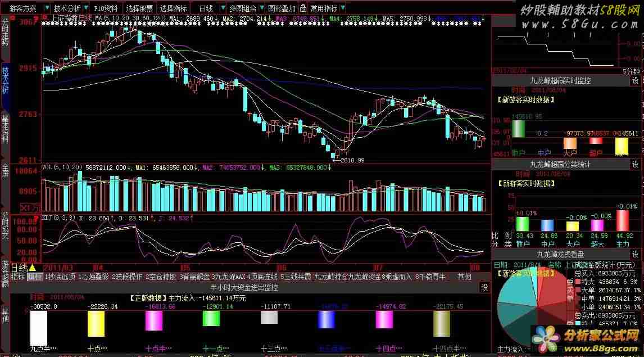The width and height of the screenshot is (644, 357).
Task: Click the green 十一点 fund-flow bar
Action: pos(211,318)
